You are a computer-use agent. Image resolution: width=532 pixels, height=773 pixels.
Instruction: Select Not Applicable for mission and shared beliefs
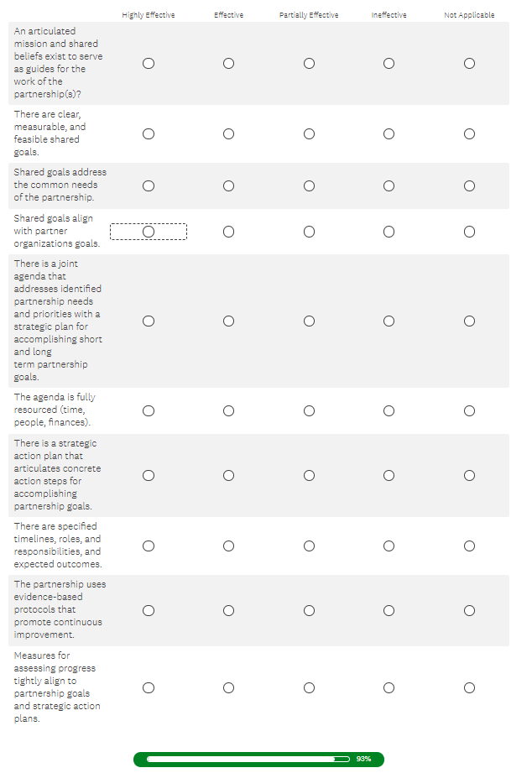click(469, 63)
